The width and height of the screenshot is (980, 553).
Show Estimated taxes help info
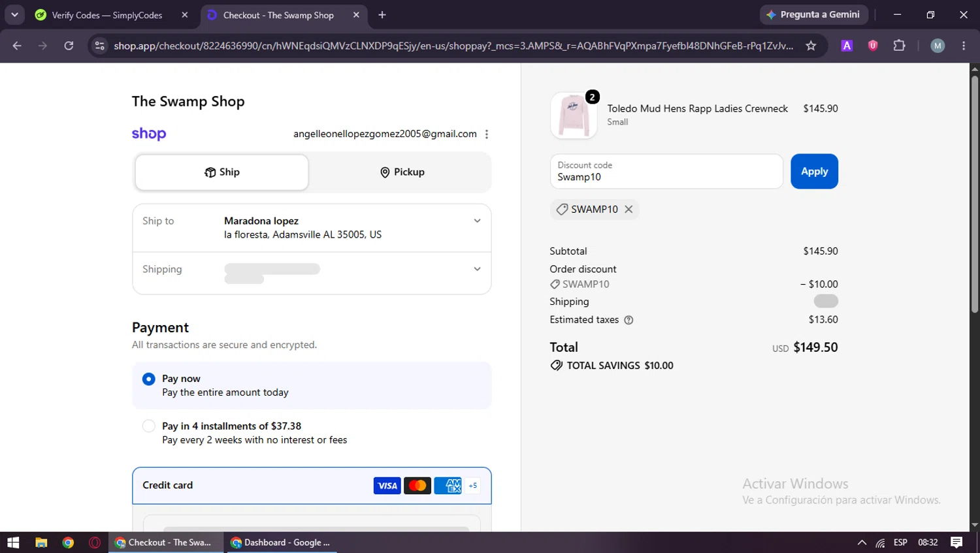click(629, 320)
